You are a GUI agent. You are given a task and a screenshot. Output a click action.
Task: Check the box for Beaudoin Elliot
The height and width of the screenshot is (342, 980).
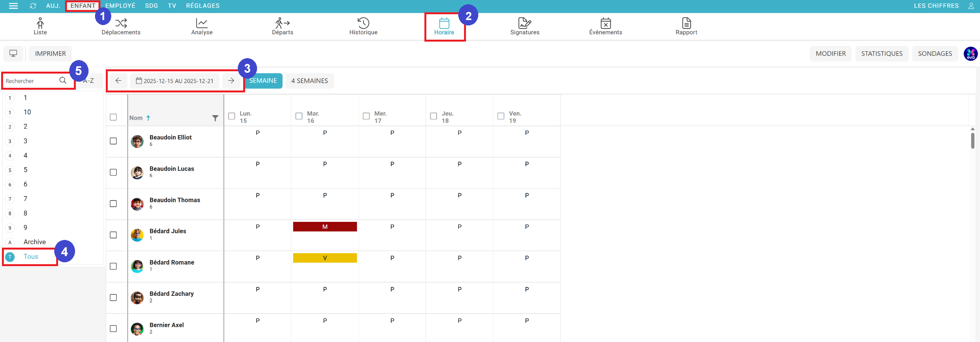[x=113, y=141]
